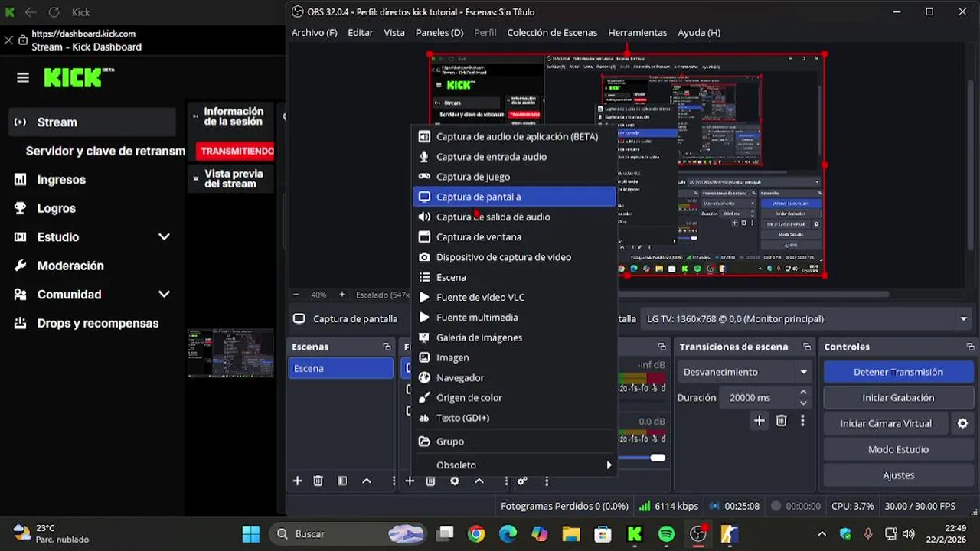Move the scene up with arrow

click(367, 481)
